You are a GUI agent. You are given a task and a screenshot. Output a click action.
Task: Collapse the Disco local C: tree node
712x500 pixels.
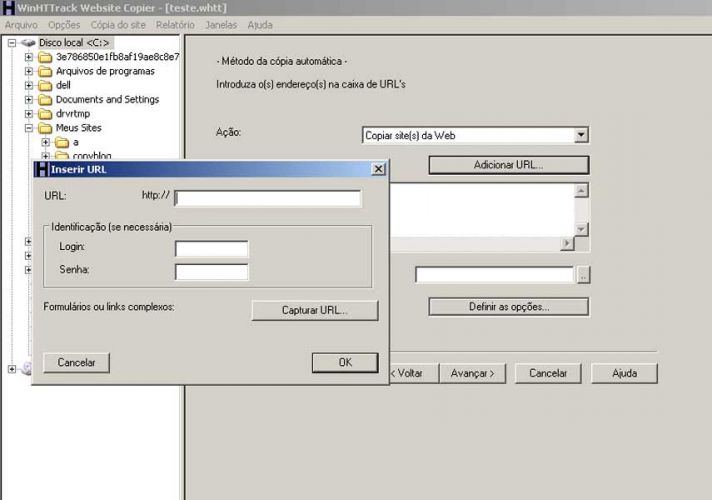(x=12, y=43)
